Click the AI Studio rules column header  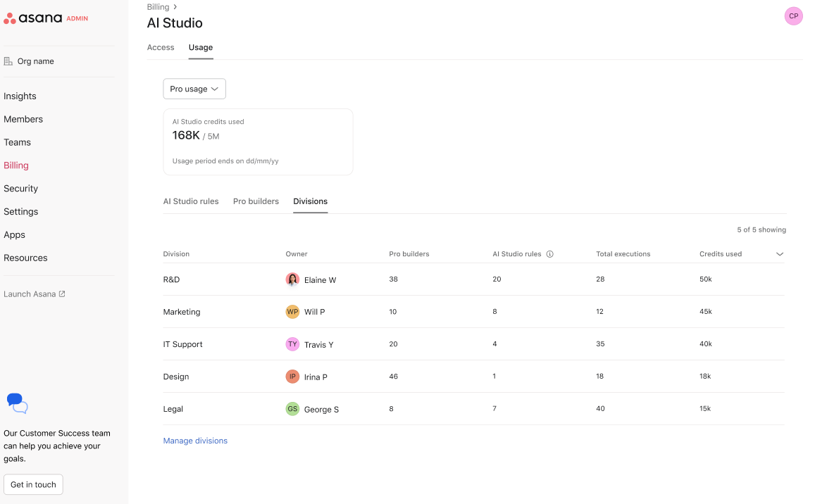(517, 254)
